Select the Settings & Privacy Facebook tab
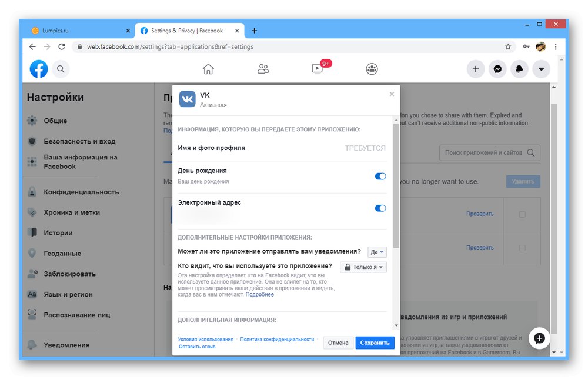 [189, 31]
